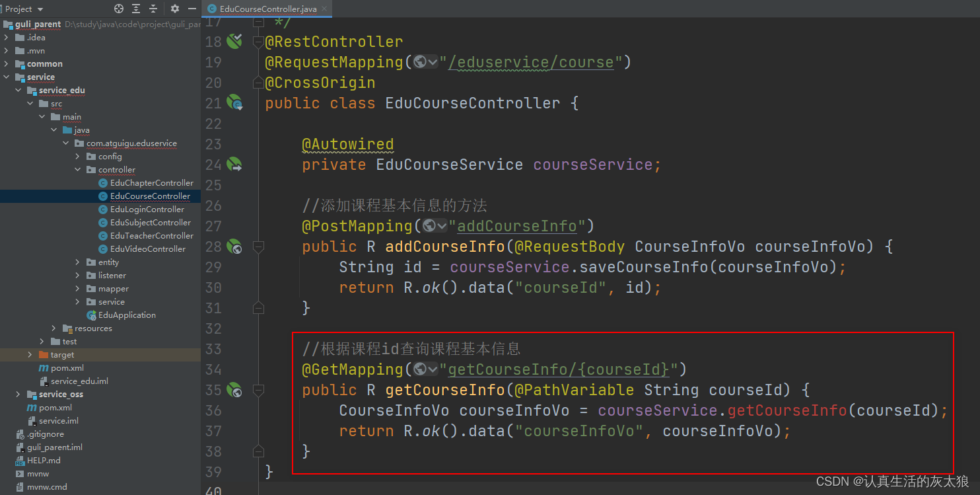Collapse the addCourseInfo method fold marker at line 28
Screen dimensions: 980x495
tap(258, 247)
